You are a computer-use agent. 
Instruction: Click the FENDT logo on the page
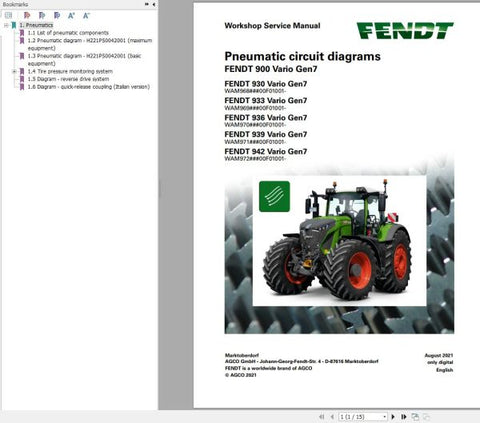[x=405, y=31]
